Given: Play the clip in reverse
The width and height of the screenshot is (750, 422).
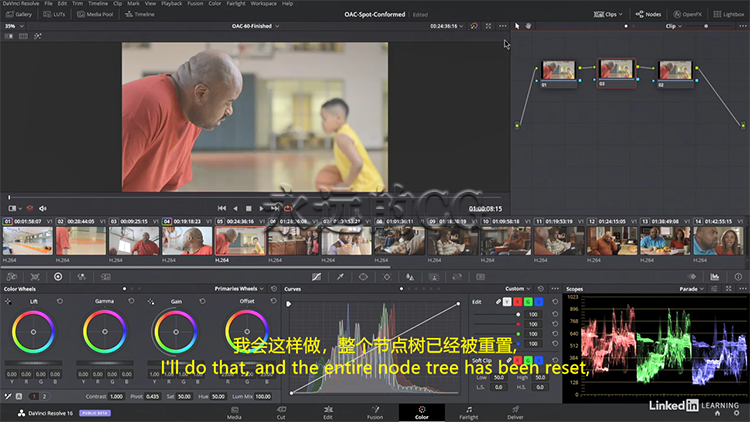Looking at the screenshot, I should pos(235,208).
